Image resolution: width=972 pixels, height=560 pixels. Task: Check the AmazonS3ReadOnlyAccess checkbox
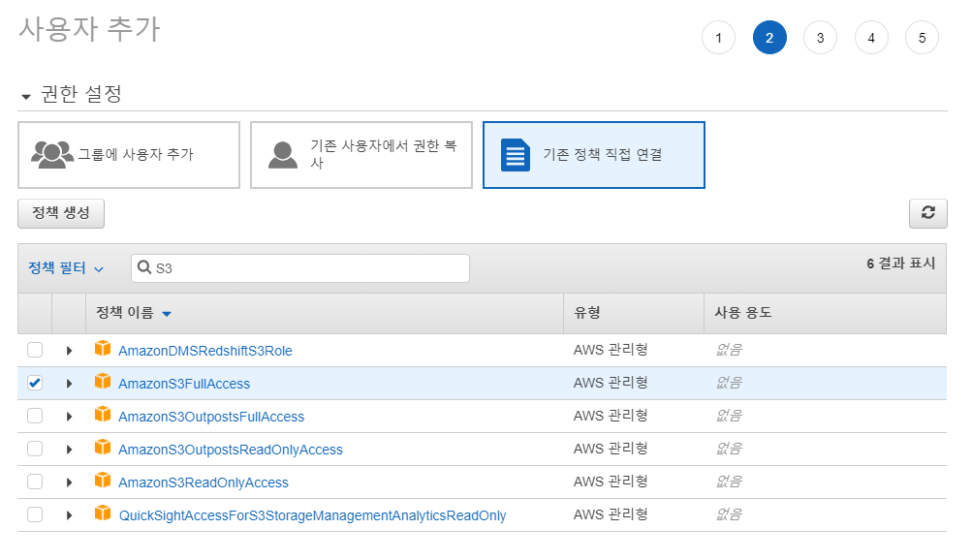point(35,482)
